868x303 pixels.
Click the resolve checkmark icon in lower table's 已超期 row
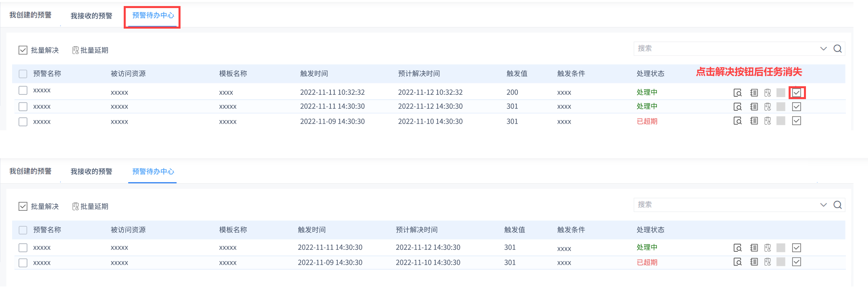click(x=797, y=262)
